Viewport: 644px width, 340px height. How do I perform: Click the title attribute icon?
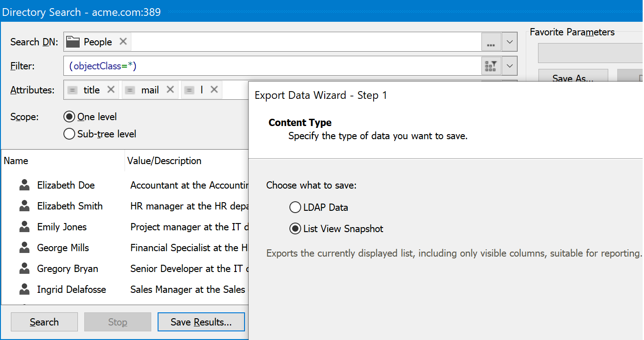pos(72,90)
